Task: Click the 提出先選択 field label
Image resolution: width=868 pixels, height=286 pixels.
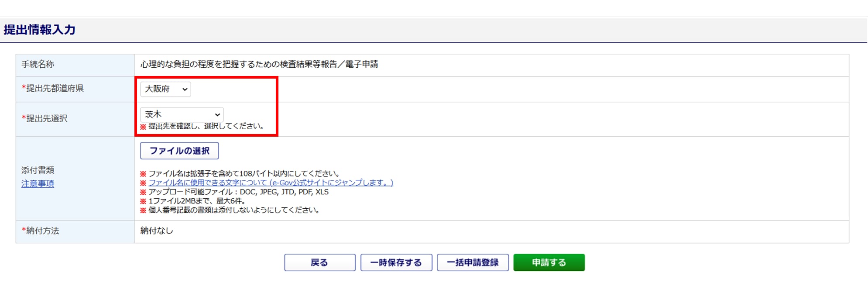Action: (45, 118)
